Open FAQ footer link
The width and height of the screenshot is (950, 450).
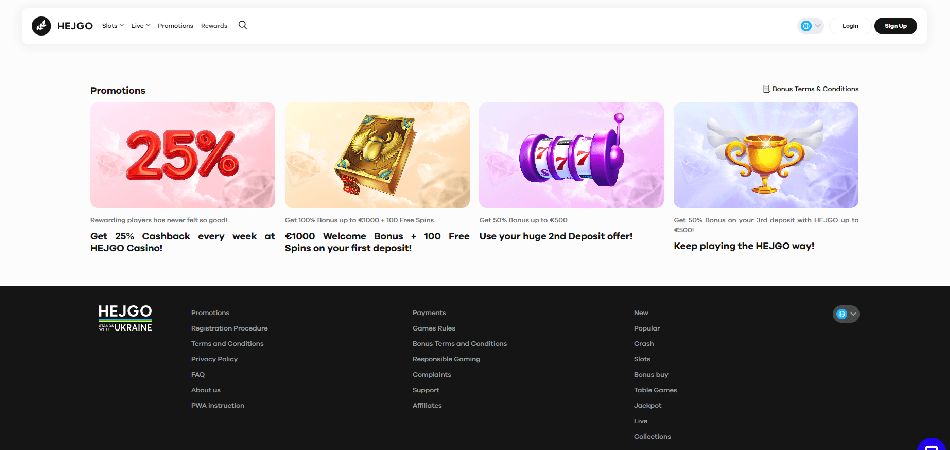198,374
